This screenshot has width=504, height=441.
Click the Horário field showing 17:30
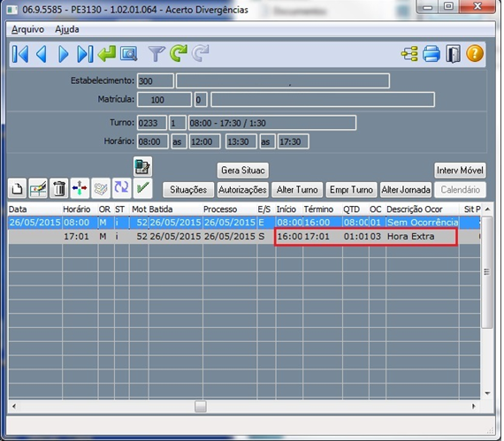click(x=294, y=141)
